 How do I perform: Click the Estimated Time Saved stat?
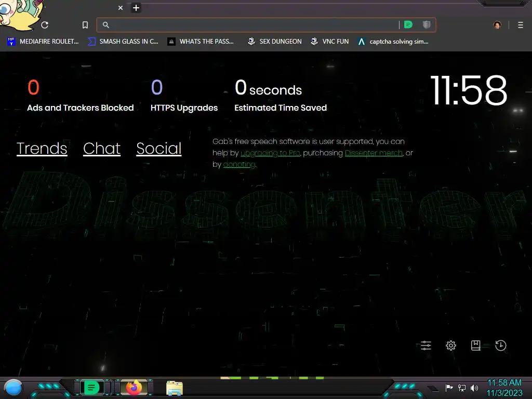pos(281,96)
